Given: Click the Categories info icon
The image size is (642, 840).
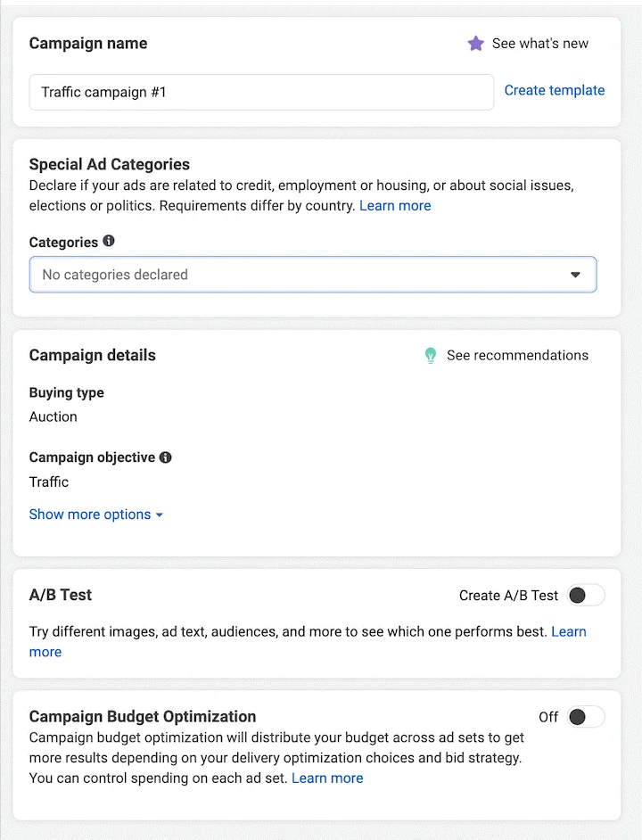Looking at the screenshot, I should click(109, 242).
